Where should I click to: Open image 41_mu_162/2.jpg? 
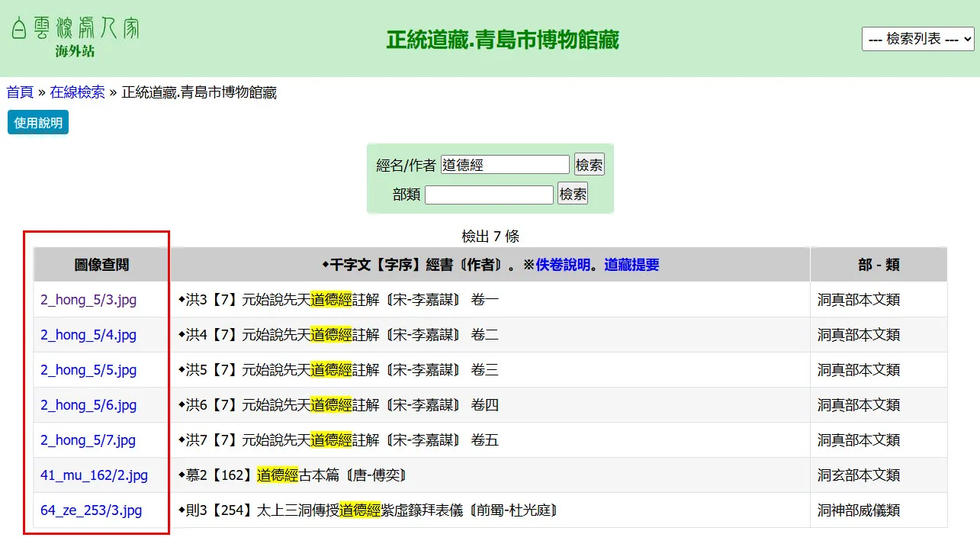94,475
